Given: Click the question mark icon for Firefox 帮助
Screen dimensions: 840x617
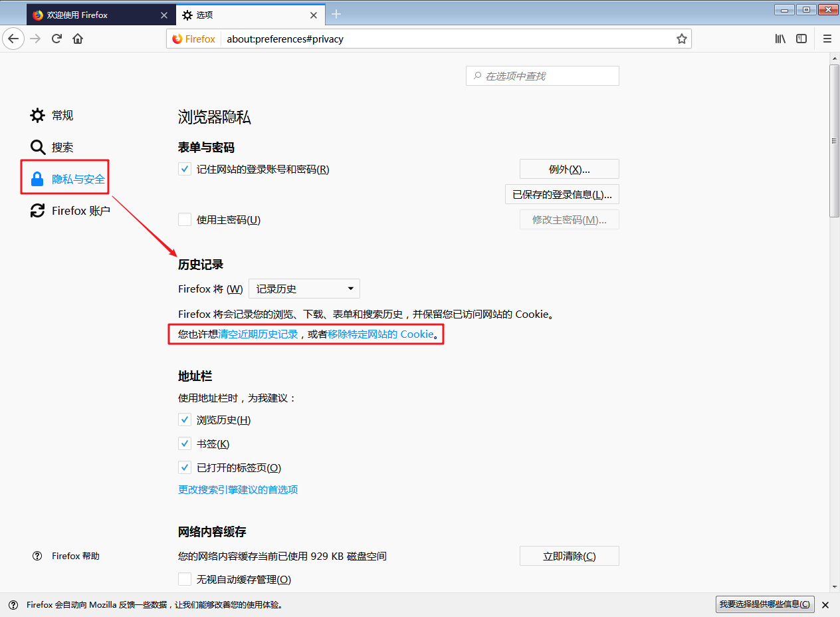Looking at the screenshot, I should [x=37, y=556].
